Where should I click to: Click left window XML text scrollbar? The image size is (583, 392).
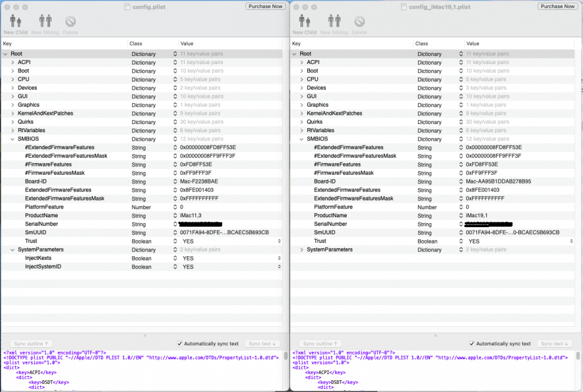pyautogui.click(x=286, y=355)
